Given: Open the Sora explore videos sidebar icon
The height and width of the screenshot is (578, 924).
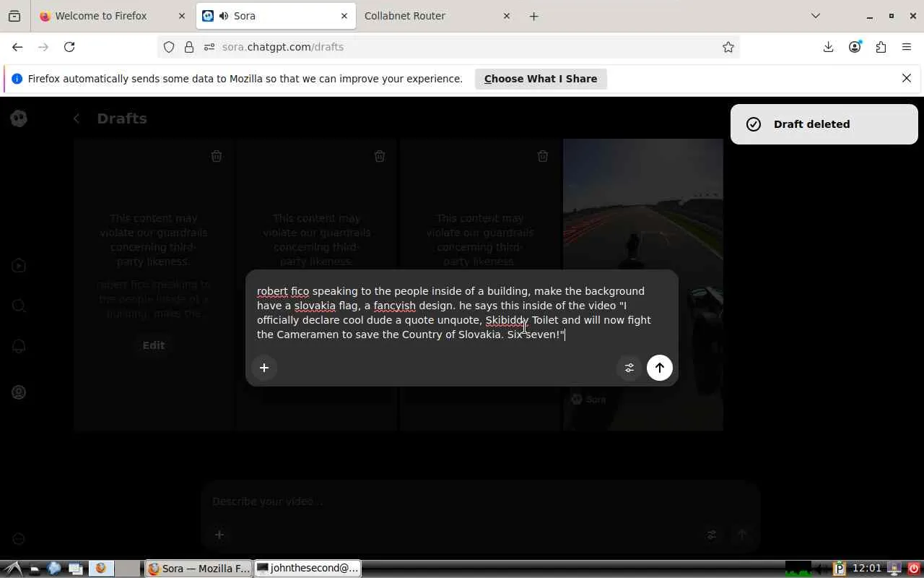Looking at the screenshot, I should click(19, 266).
